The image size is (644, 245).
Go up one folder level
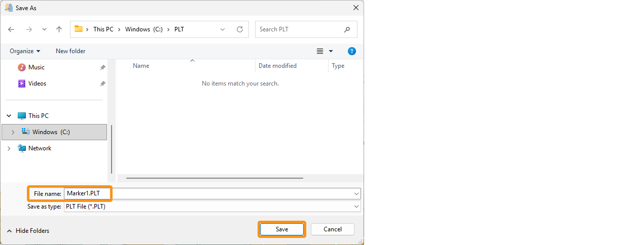(59, 29)
